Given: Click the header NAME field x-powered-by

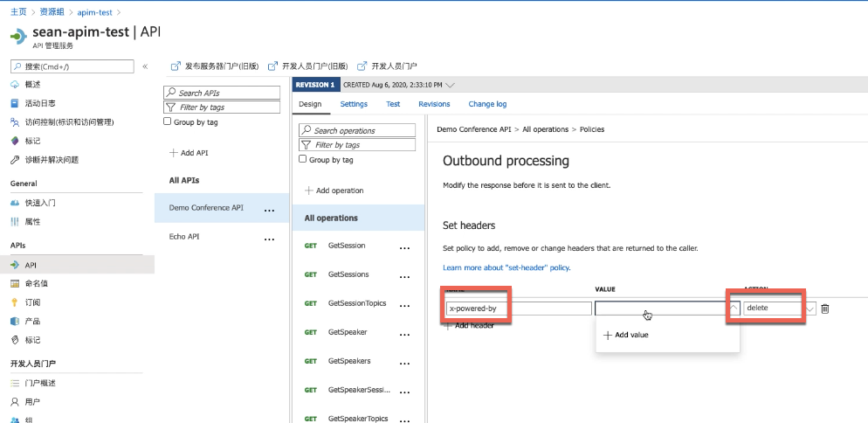Looking at the screenshot, I should click(x=519, y=309).
